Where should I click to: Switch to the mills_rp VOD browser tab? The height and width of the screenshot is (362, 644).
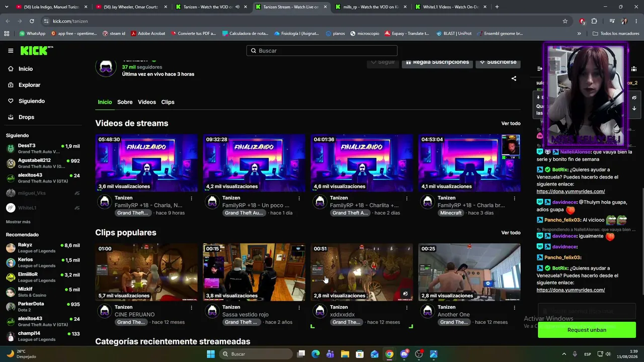372,7
